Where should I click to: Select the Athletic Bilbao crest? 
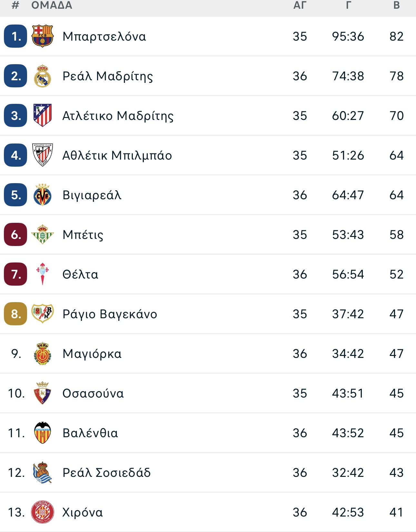[42, 155]
